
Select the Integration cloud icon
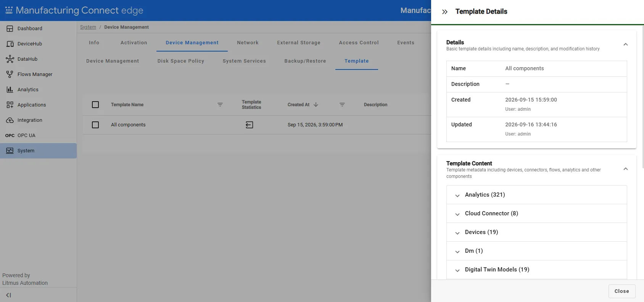pos(10,120)
